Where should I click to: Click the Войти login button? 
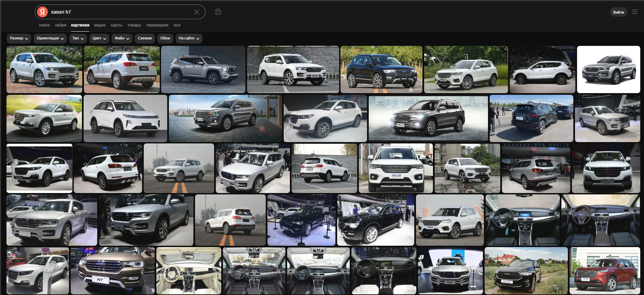(618, 12)
